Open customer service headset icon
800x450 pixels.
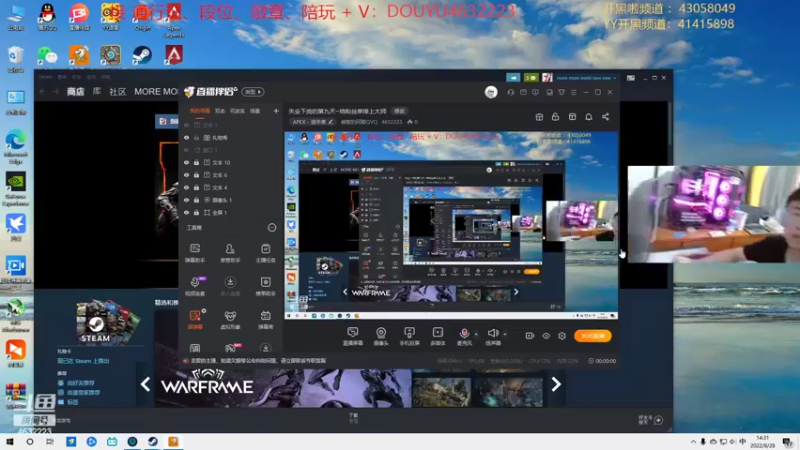point(511,92)
